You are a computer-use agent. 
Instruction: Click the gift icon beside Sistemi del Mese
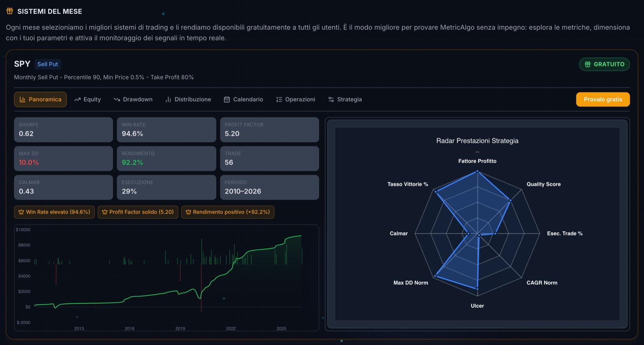10,11
